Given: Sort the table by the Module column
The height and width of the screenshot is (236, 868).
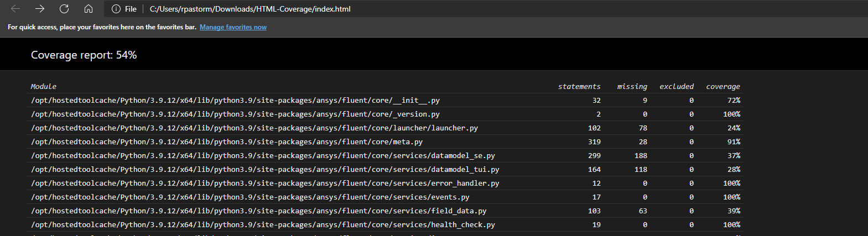Looking at the screenshot, I should click(44, 86).
